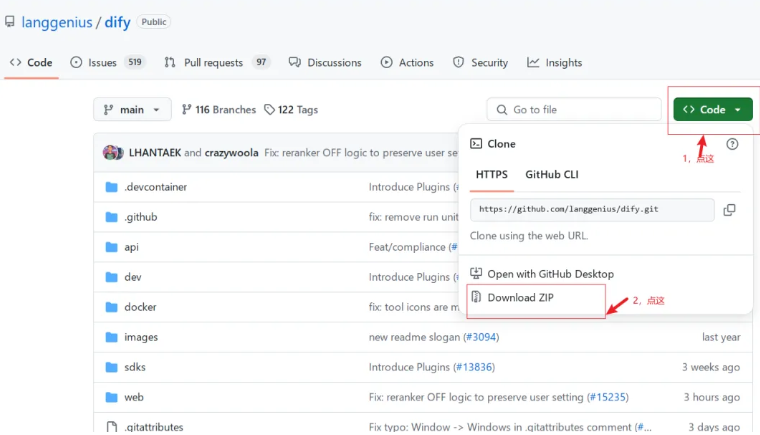Open the docker folder
Image resolution: width=760 pixels, height=435 pixels.
click(x=140, y=307)
